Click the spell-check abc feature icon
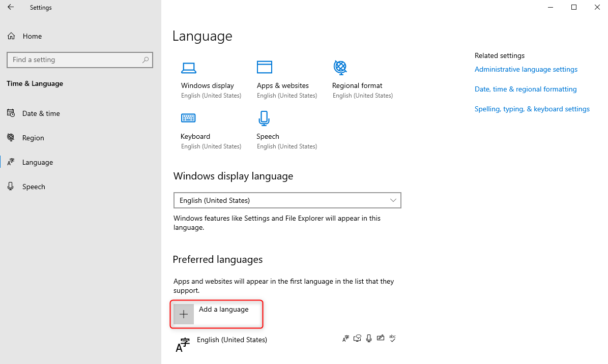This screenshot has height=364, width=608. pos(392,339)
